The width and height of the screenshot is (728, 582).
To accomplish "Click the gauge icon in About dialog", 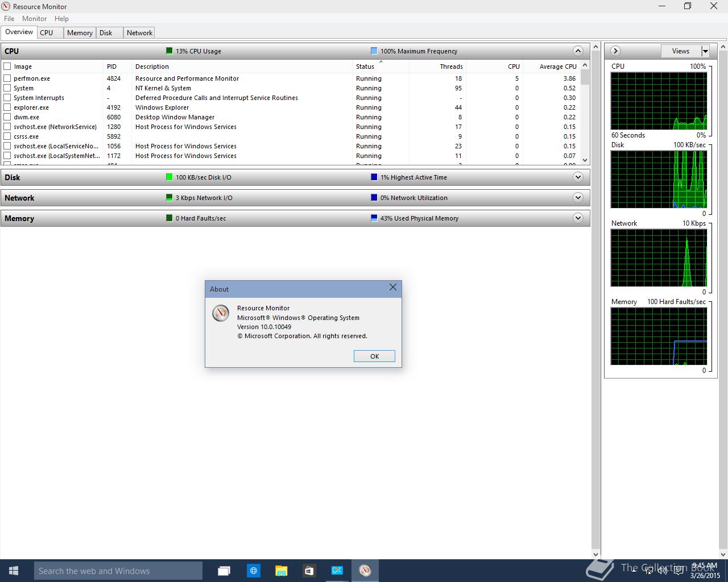I will pos(221,313).
